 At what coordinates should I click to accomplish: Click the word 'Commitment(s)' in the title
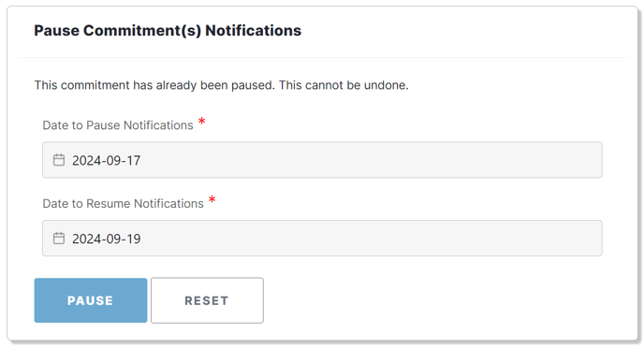142,30
